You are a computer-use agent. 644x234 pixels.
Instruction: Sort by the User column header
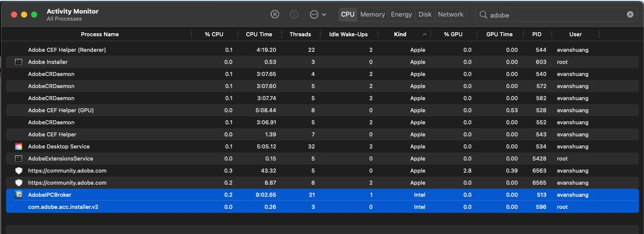[x=576, y=34]
